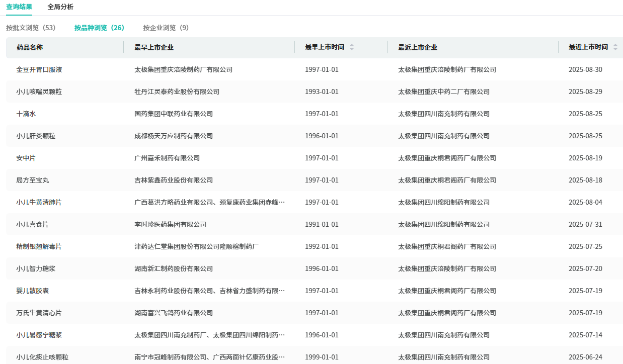
Task: Expand truncated companies in 婴儿散胶囊 row
Action: pyautogui.click(x=209, y=291)
